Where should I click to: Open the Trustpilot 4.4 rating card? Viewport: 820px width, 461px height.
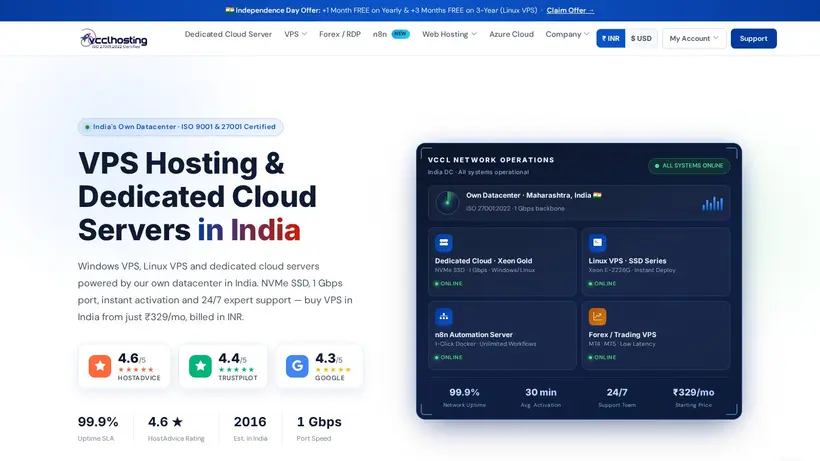tap(223, 366)
